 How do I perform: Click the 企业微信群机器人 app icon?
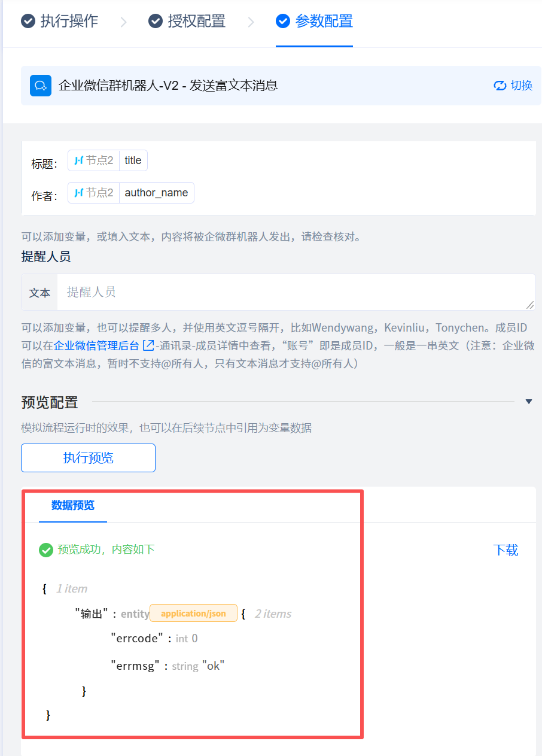pyautogui.click(x=41, y=86)
